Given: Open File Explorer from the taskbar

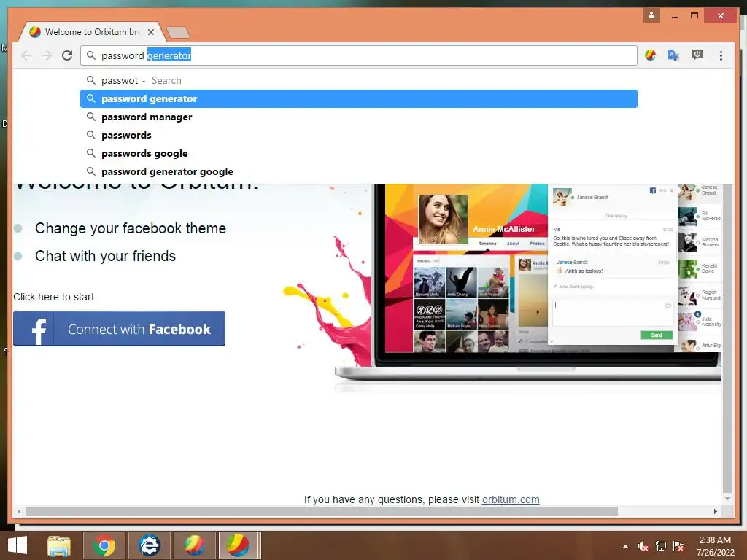Looking at the screenshot, I should pos(59,545).
